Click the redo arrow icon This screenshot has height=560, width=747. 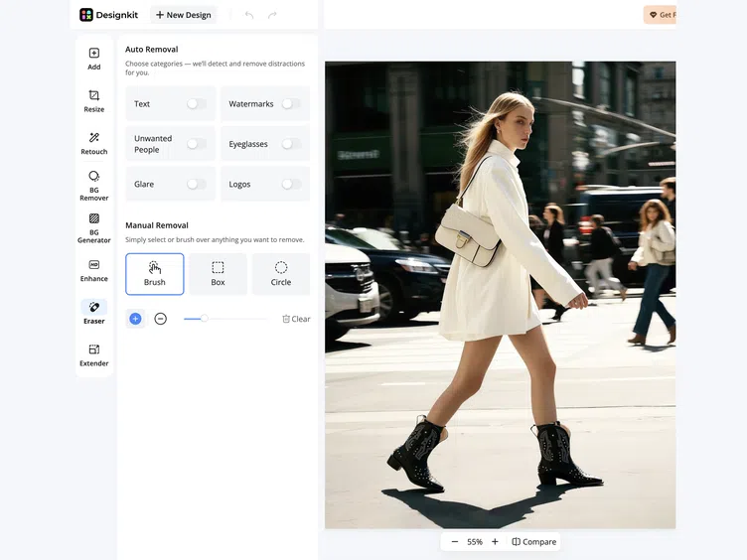(272, 15)
